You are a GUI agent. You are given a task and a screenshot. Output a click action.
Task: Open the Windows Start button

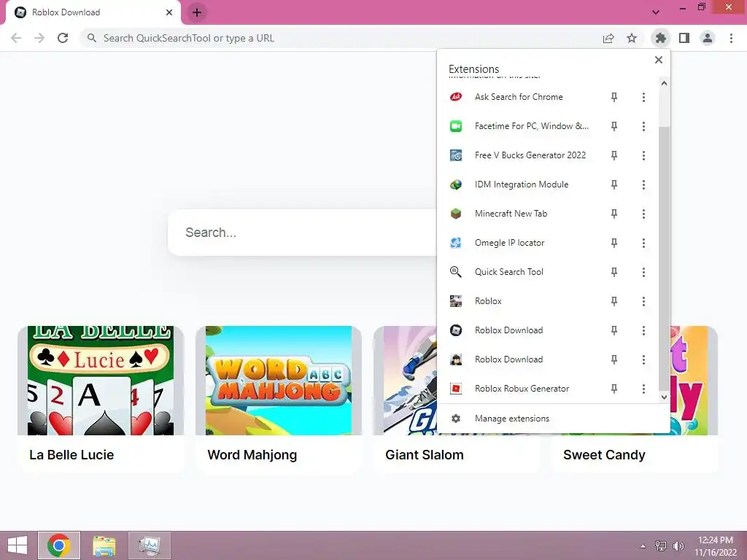click(x=18, y=545)
